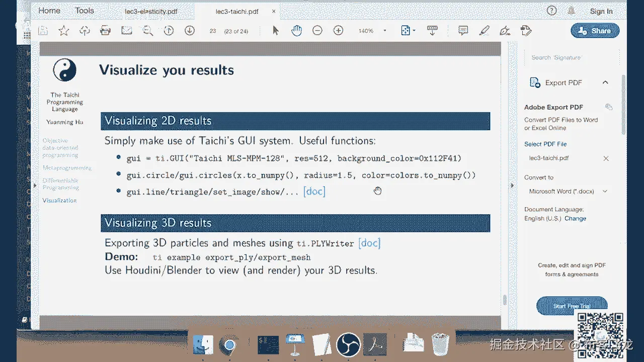Click the scrolling mode keyboard icon
The width and height of the screenshot is (644, 362).
pos(432,31)
